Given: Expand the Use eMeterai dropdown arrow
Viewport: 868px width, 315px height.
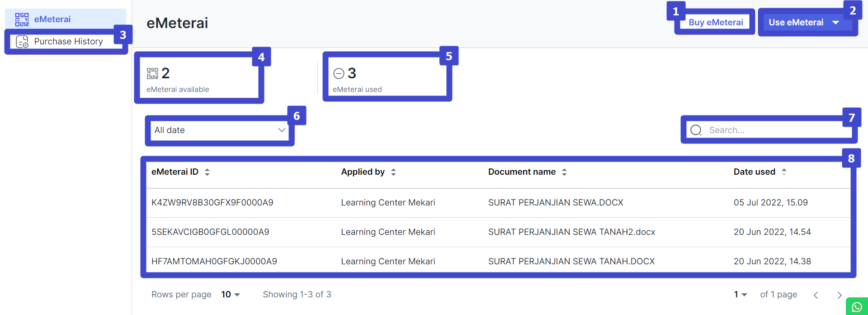Looking at the screenshot, I should click(x=835, y=23).
